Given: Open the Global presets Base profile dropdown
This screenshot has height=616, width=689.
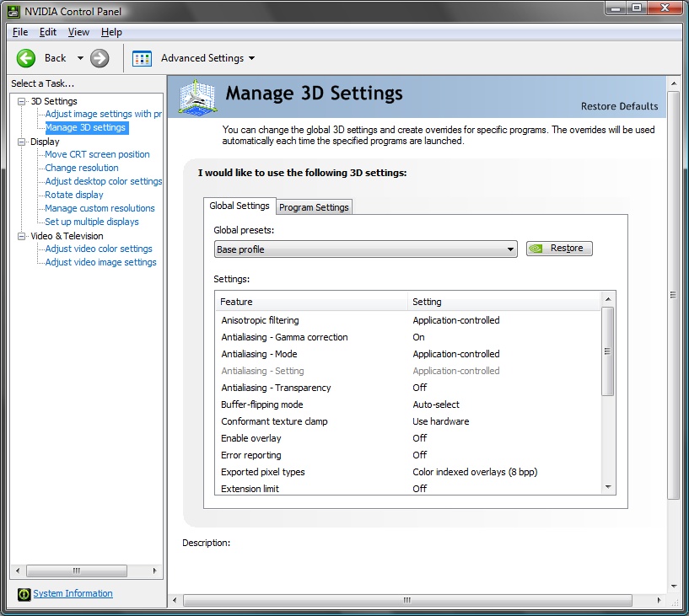Looking at the screenshot, I should [366, 249].
